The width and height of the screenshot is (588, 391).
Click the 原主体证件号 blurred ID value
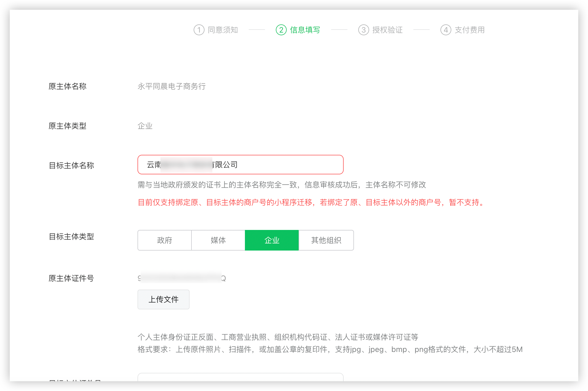click(181, 278)
